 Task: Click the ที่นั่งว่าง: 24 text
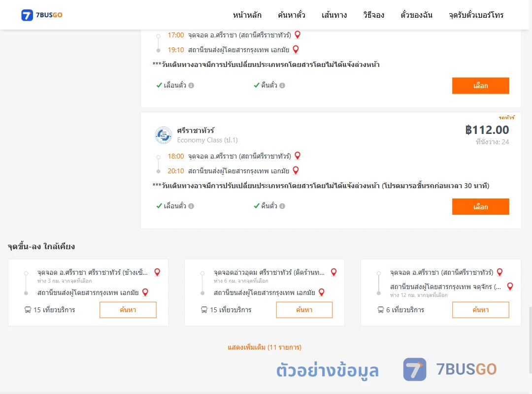[492, 142]
